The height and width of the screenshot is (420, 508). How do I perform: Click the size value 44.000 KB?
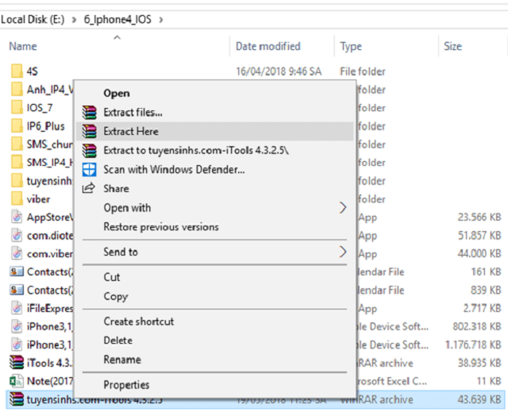tap(479, 253)
